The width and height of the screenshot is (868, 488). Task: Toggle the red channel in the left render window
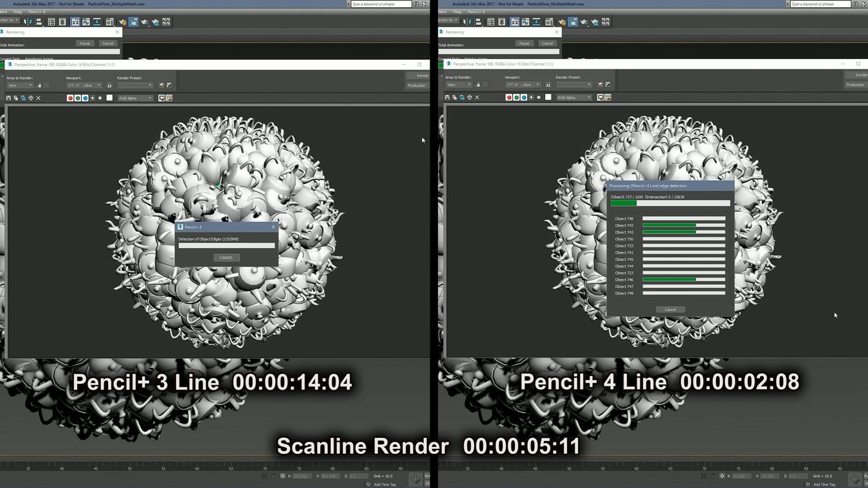click(x=70, y=98)
